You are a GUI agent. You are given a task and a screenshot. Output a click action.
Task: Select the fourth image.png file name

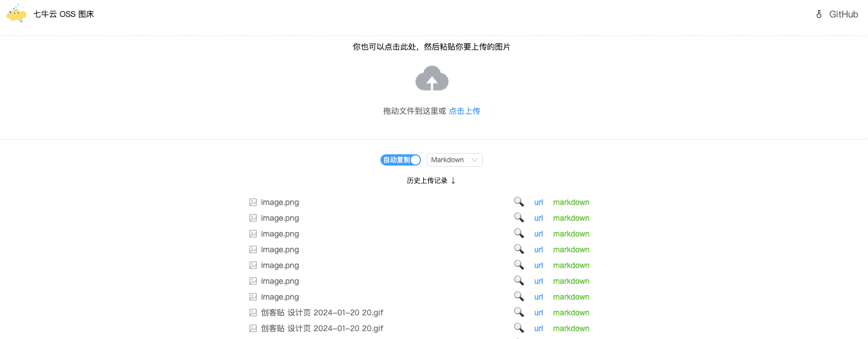[280, 249]
